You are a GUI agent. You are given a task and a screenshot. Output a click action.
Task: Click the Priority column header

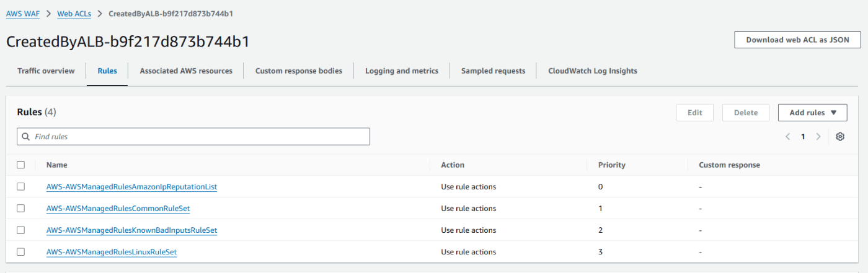612,165
